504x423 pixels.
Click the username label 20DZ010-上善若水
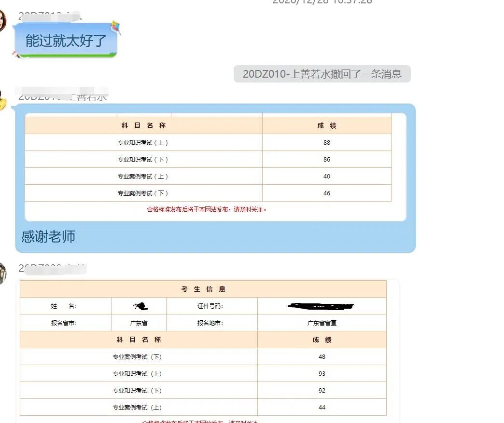(x=63, y=96)
